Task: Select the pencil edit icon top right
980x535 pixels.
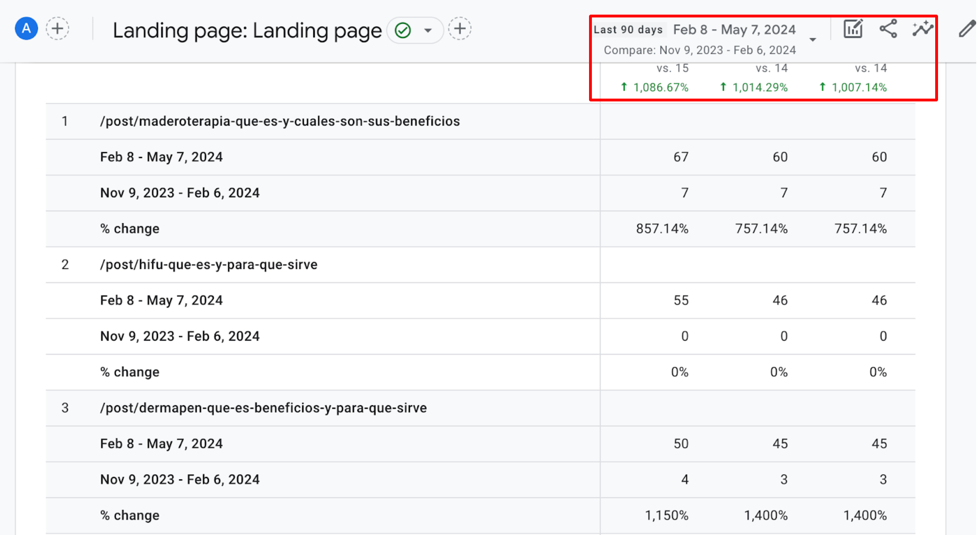Action: [x=967, y=29]
